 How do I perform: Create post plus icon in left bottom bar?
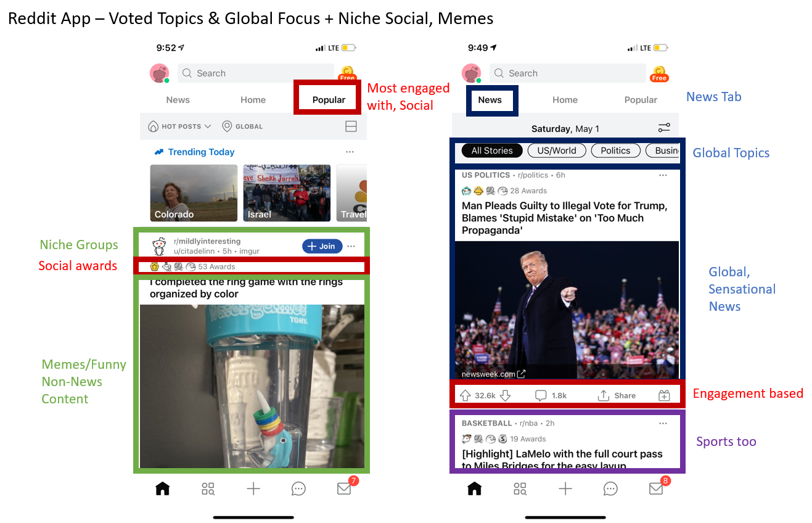tap(253, 489)
